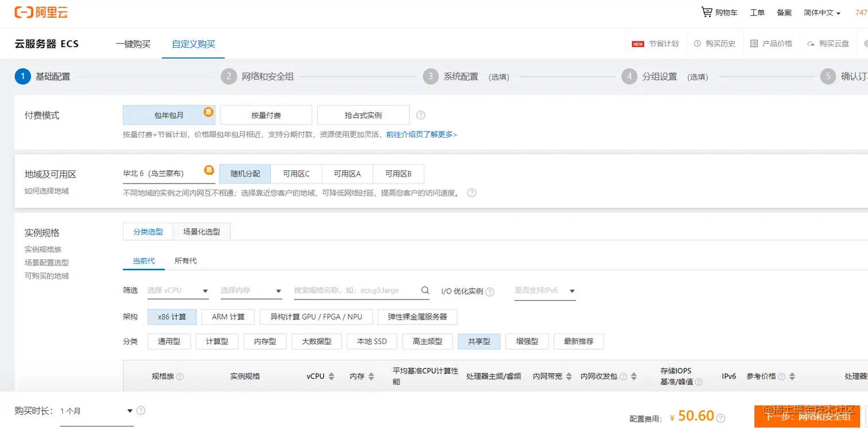This screenshot has width=868, height=428.
Task: Switch to 场景化选型 tab
Action: coord(201,232)
